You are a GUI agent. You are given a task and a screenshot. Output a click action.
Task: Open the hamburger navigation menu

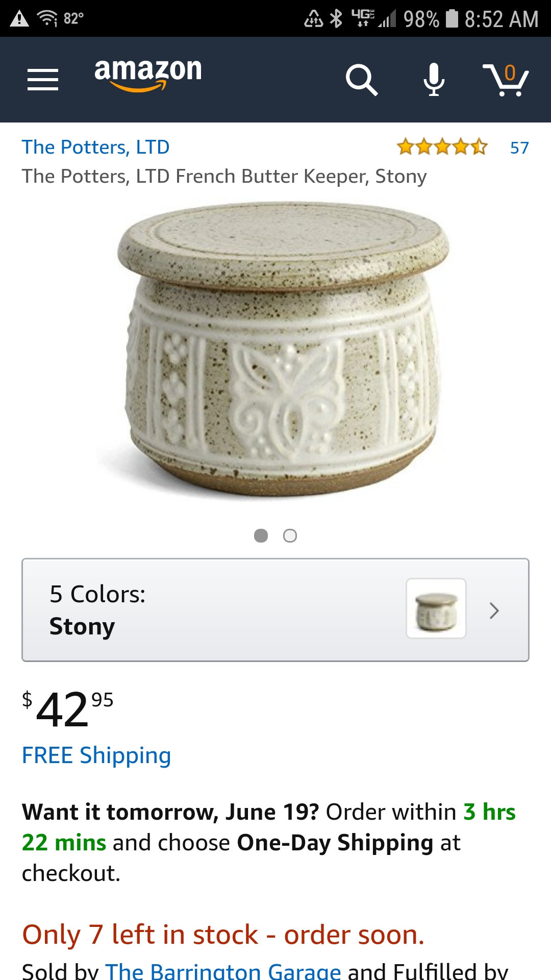pos(43,80)
